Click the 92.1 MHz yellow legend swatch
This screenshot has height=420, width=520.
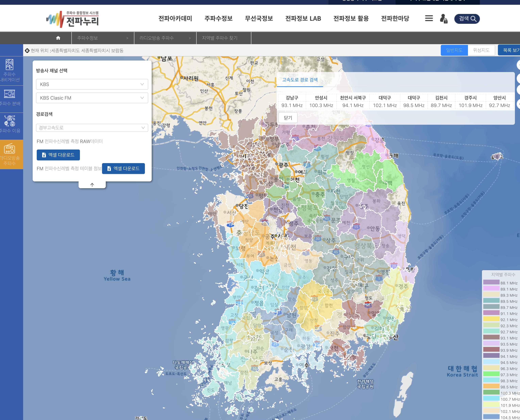(x=491, y=319)
